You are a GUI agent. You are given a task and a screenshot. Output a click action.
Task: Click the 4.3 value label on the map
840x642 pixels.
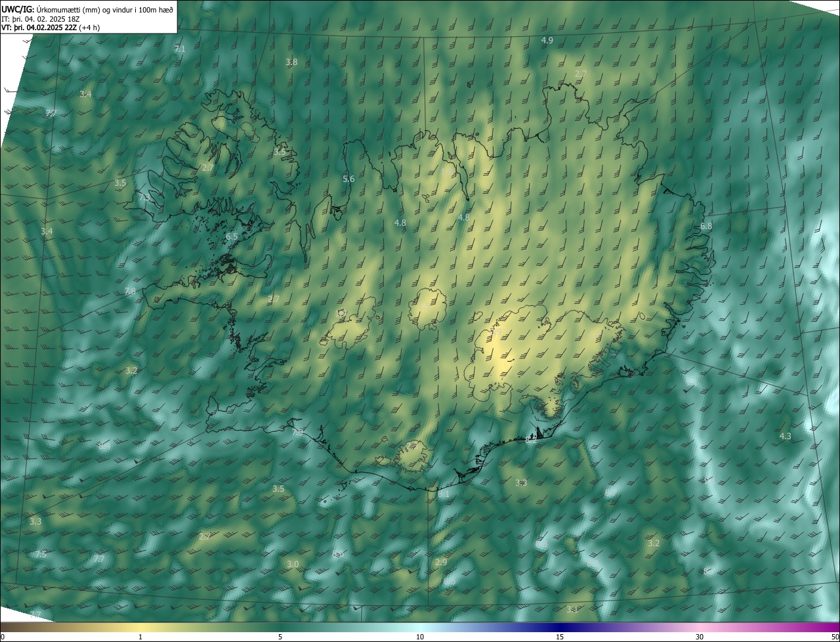(x=785, y=437)
